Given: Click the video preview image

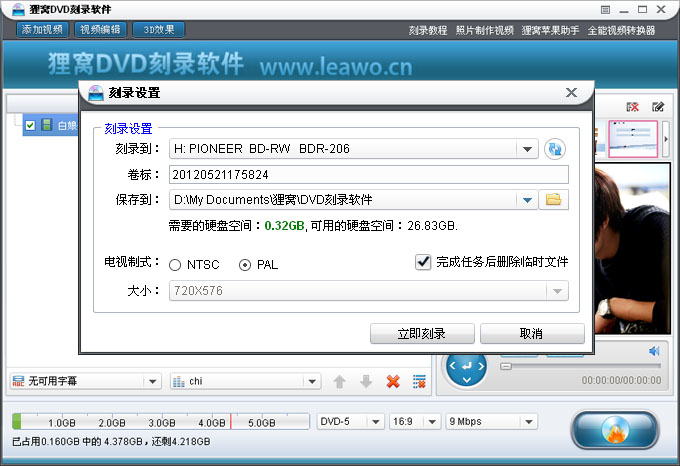Looking at the screenshot, I should point(632,249).
